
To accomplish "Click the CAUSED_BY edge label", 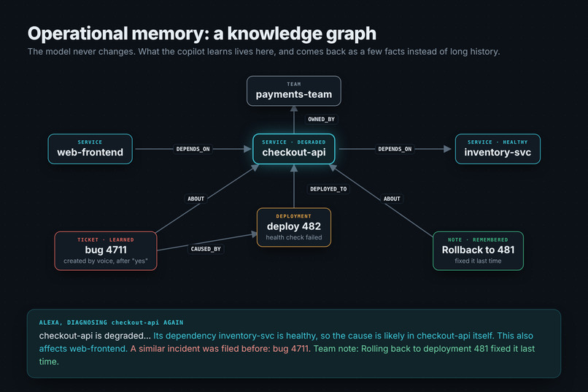I will (206, 249).
